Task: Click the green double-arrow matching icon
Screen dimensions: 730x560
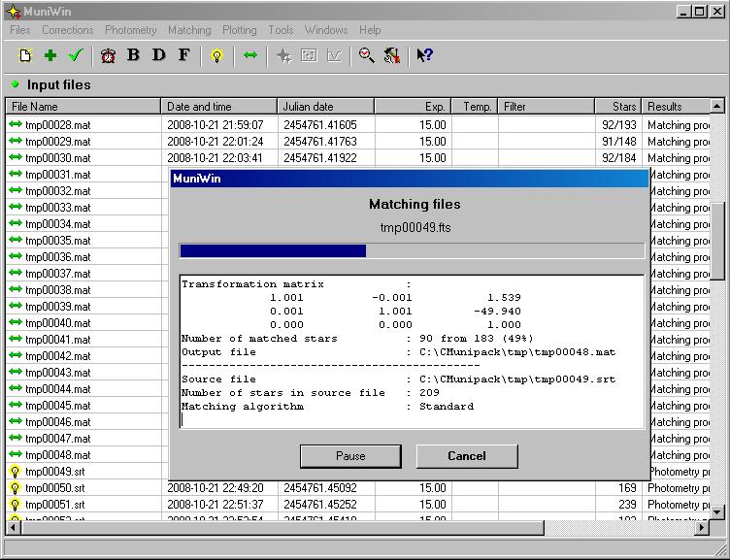Action: 250,55
